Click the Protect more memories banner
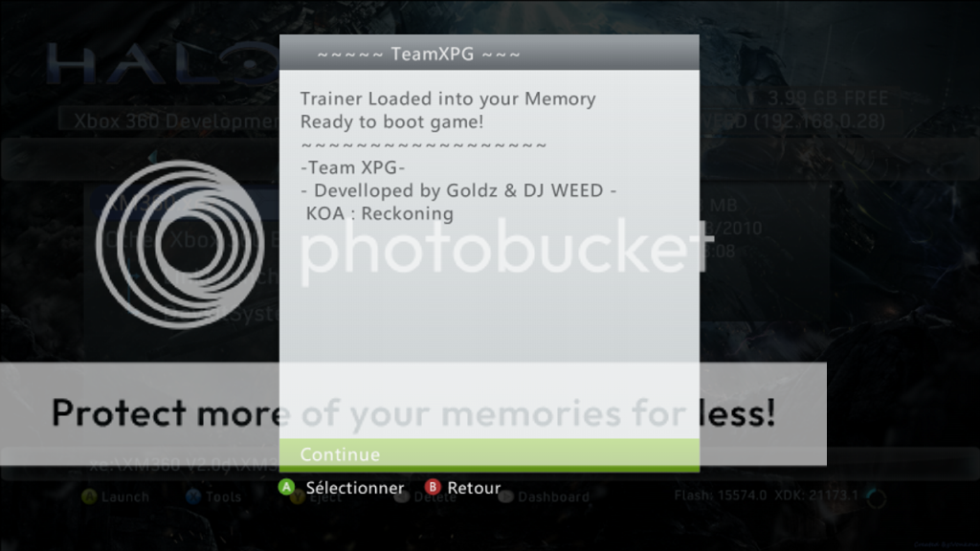The image size is (980, 551). 413,413
